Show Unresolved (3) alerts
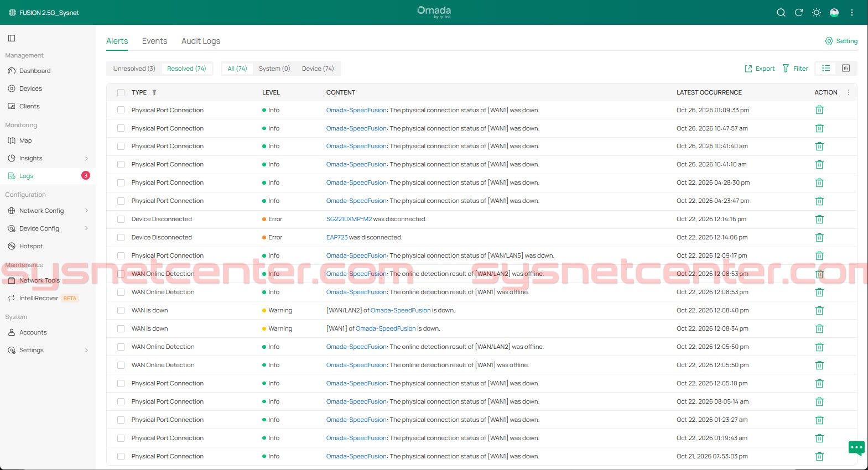 pos(134,69)
